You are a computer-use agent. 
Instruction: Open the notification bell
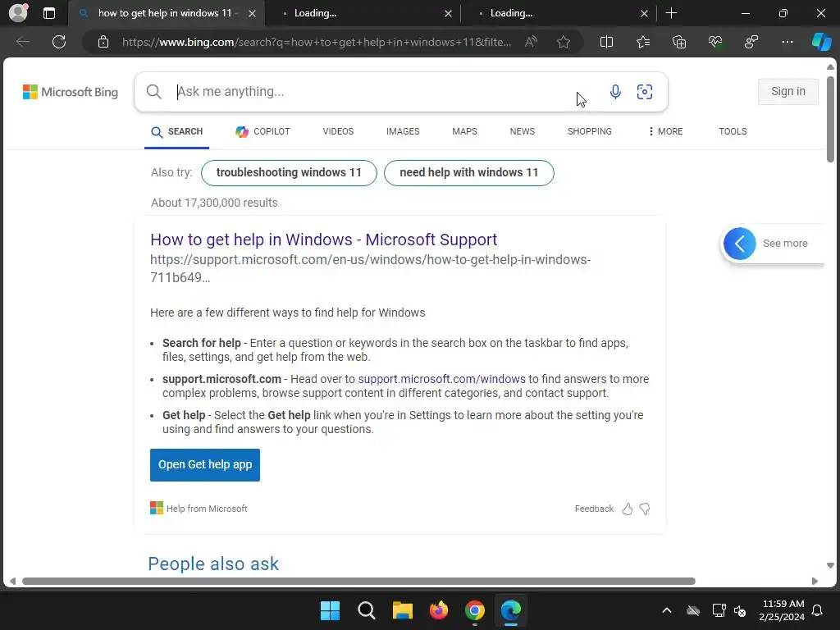(818, 610)
